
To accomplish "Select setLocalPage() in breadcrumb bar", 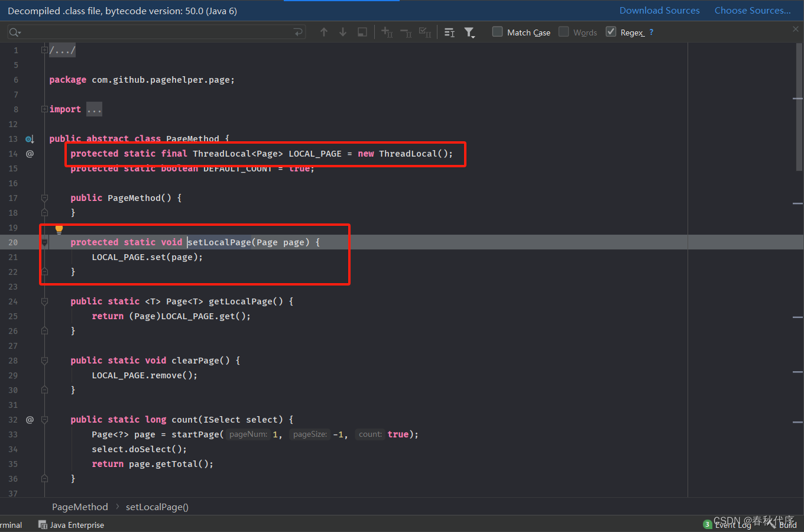I will tap(157, 507).
